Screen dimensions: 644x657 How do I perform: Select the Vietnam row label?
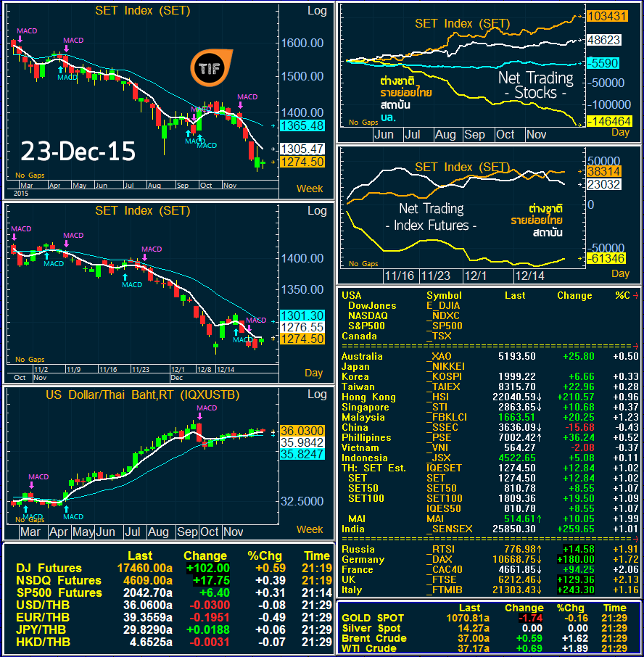pyautogui.click(x=360, y=448)
